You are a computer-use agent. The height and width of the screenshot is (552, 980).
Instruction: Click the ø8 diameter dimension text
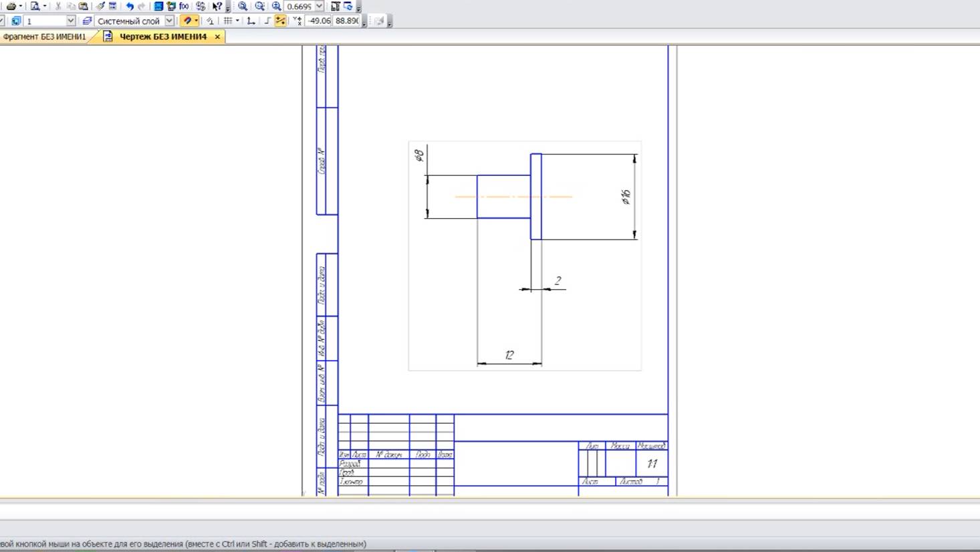point(419,155)
